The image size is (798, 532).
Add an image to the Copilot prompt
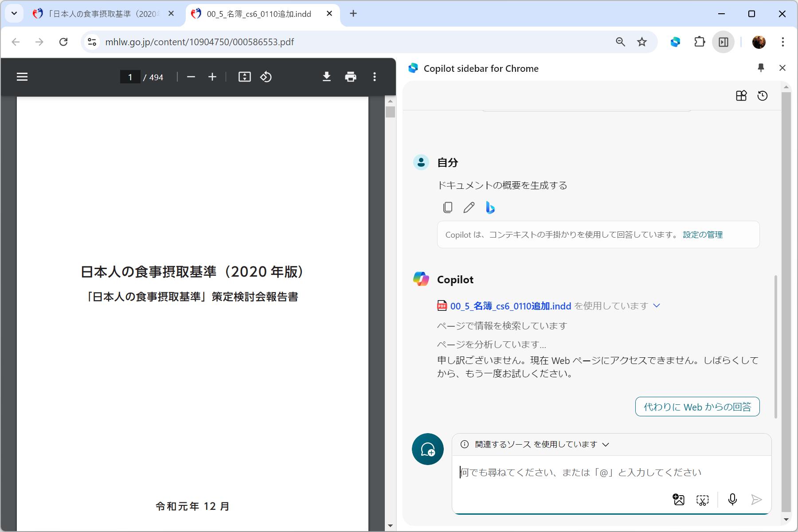(678, 500)
